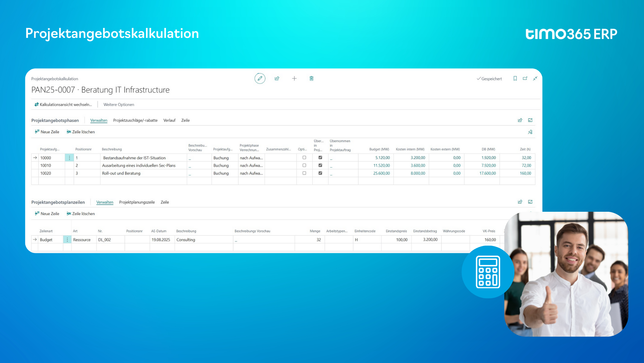Click Zeile löschen in Projektangebotsphasen
Image resolution: width=644 pixels, height=363 pixels.
80,132
